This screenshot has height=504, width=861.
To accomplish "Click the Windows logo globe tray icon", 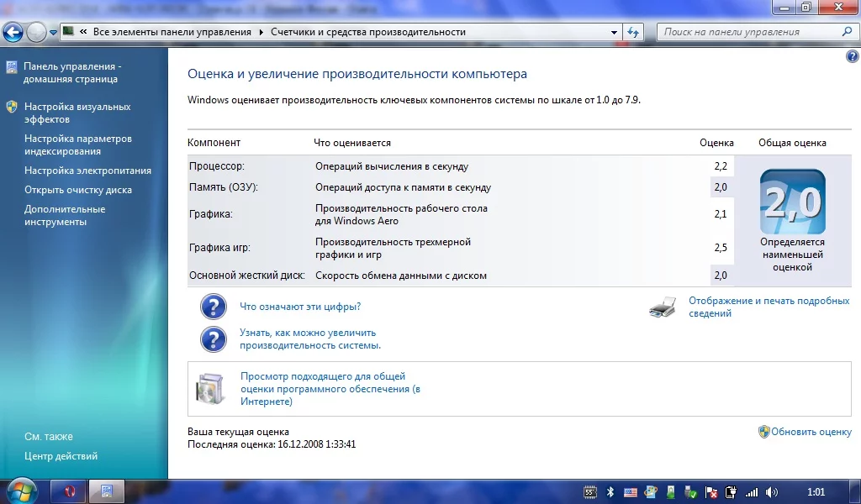I will pos(651,492).
